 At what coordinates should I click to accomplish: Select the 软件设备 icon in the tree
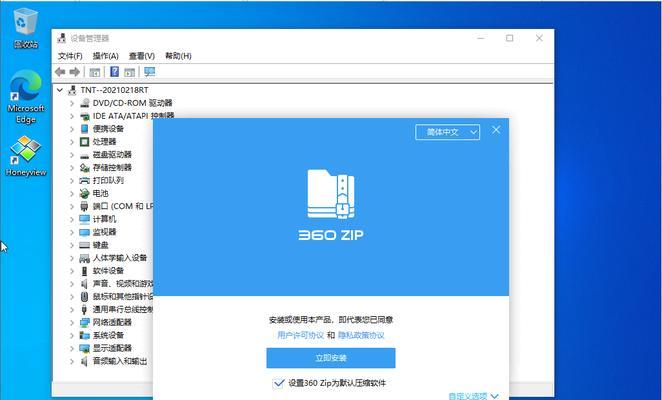[84, 271]
